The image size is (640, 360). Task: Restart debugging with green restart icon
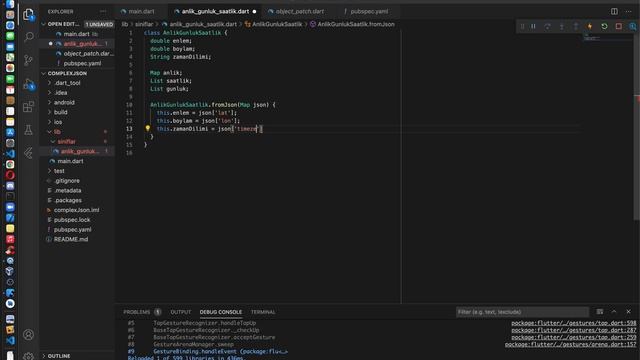tap(604, 27)
